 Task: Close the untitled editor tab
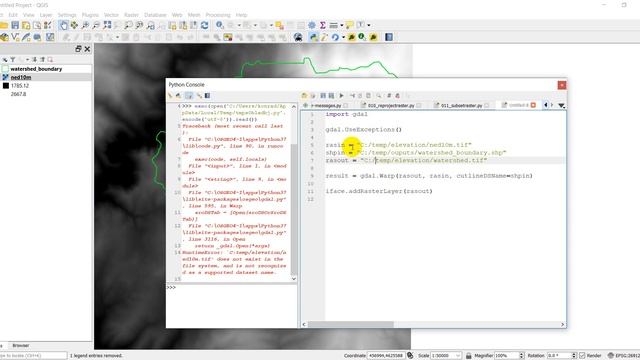(533, 105)
